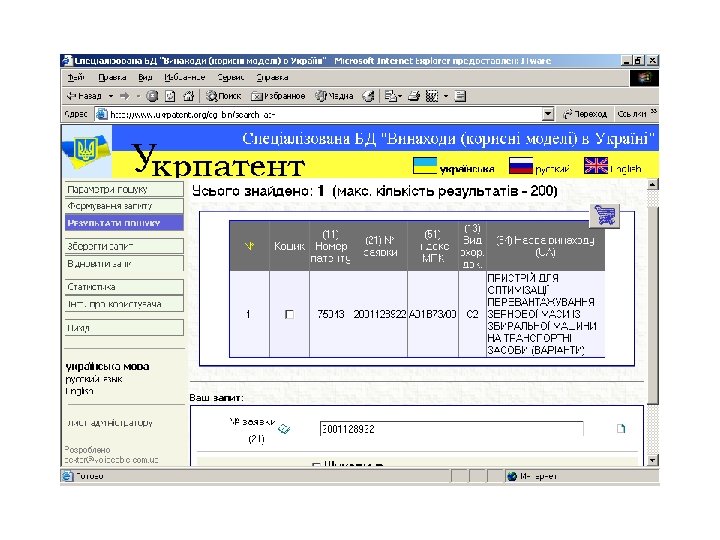
Task: Click application number 2001128922 in the results row
Action: (380, 315)
